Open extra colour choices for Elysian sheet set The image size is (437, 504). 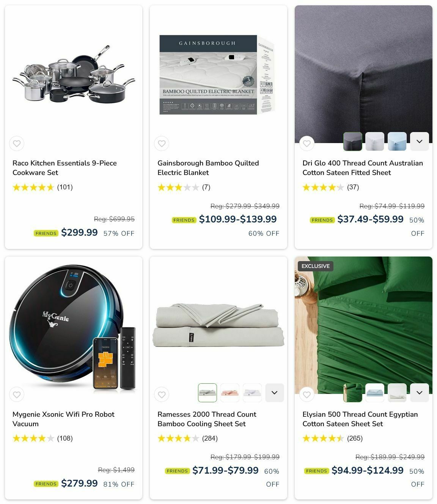420,393
